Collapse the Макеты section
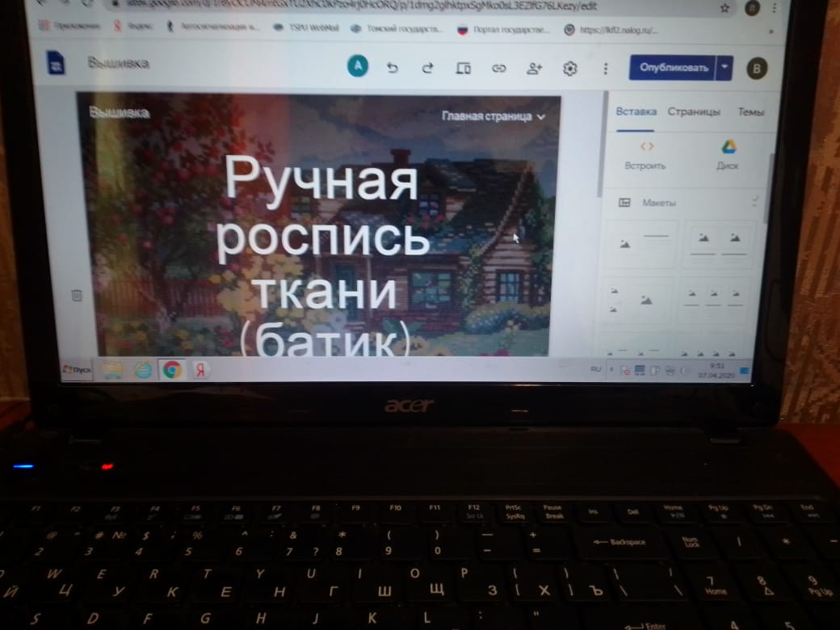Image resolution: width=840 pixels, height=630 pixels. coord(754,201)
